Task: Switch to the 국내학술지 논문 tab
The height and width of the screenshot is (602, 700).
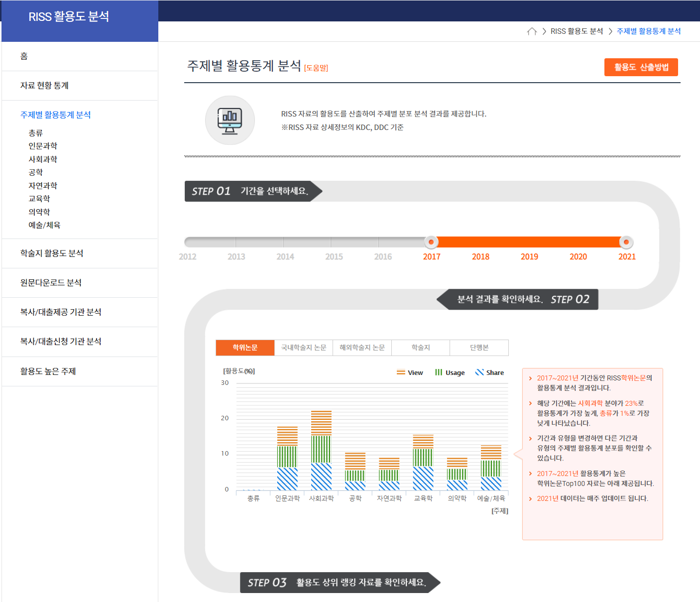Action: point(304,348)
